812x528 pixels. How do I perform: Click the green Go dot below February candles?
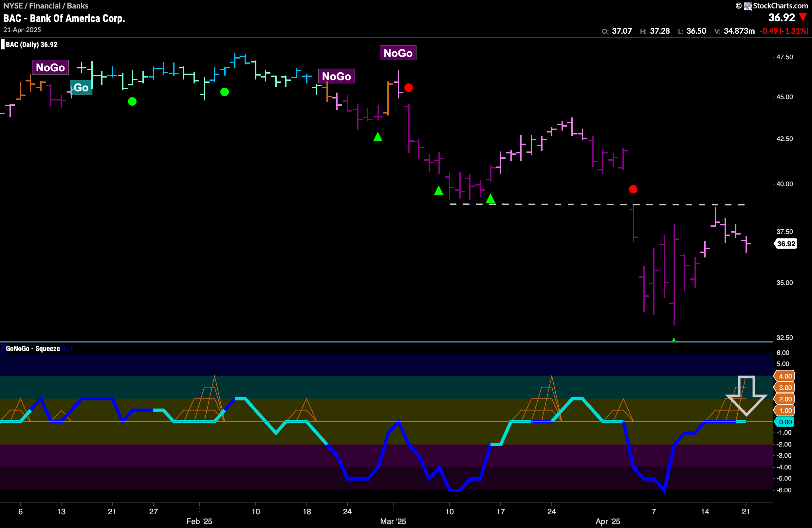[132, 101]
